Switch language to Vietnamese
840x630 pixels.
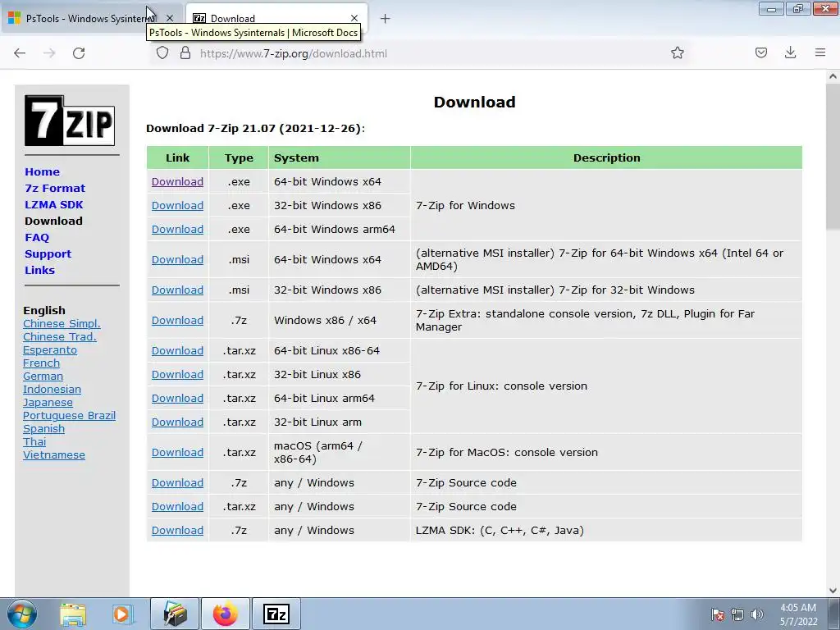pyautogui.click(x=54, y=454)
